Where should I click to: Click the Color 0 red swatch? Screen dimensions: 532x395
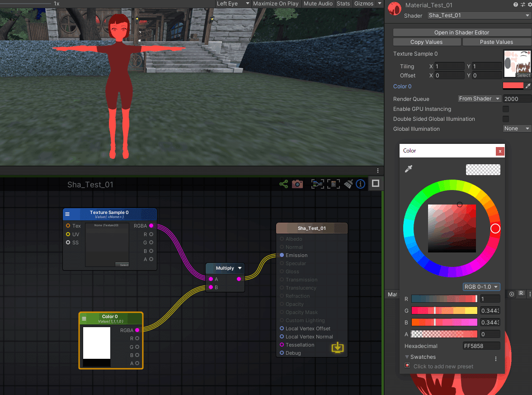pos(513,86)
